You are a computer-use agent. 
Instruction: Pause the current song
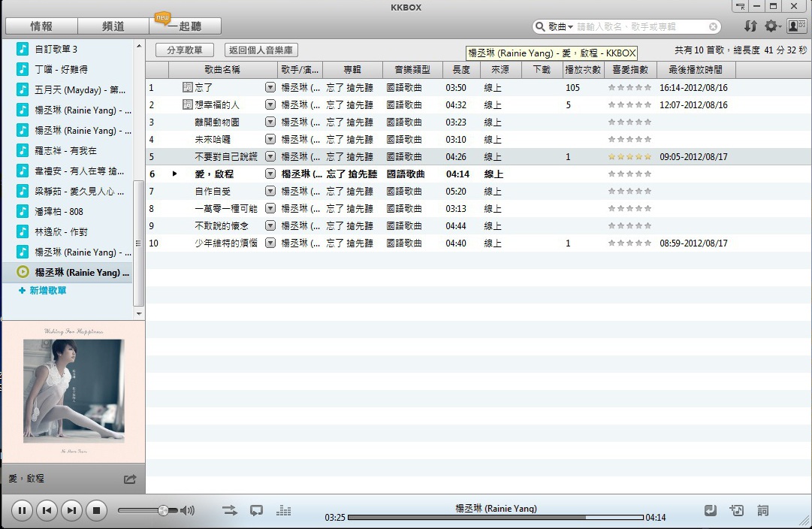[x=22, y=510]
